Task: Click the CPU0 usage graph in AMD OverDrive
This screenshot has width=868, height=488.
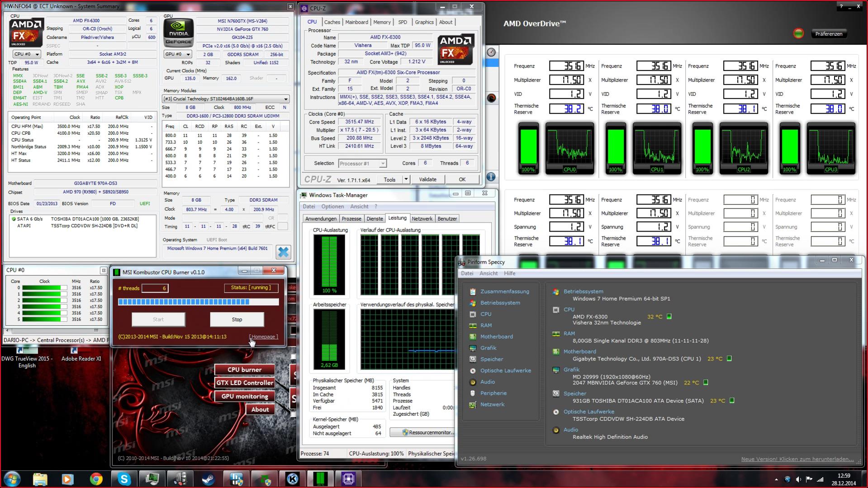Action: [x=569, y=148]
